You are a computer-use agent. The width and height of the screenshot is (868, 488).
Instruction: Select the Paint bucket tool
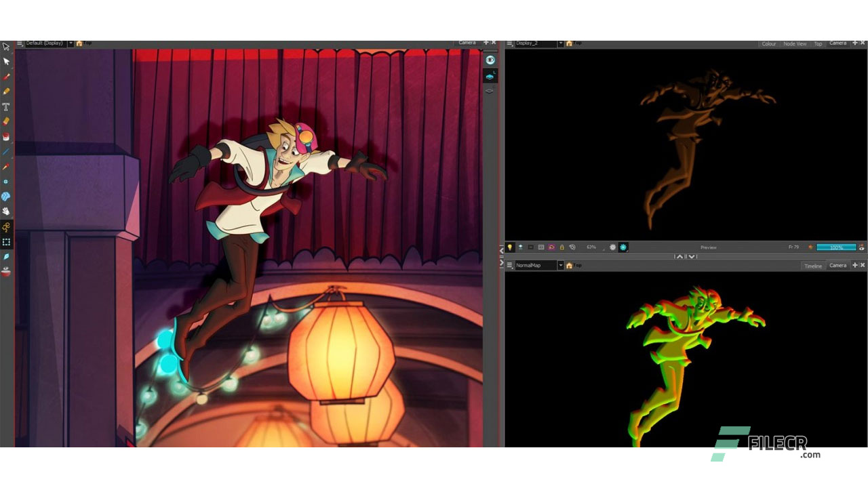tap(6, 136)
